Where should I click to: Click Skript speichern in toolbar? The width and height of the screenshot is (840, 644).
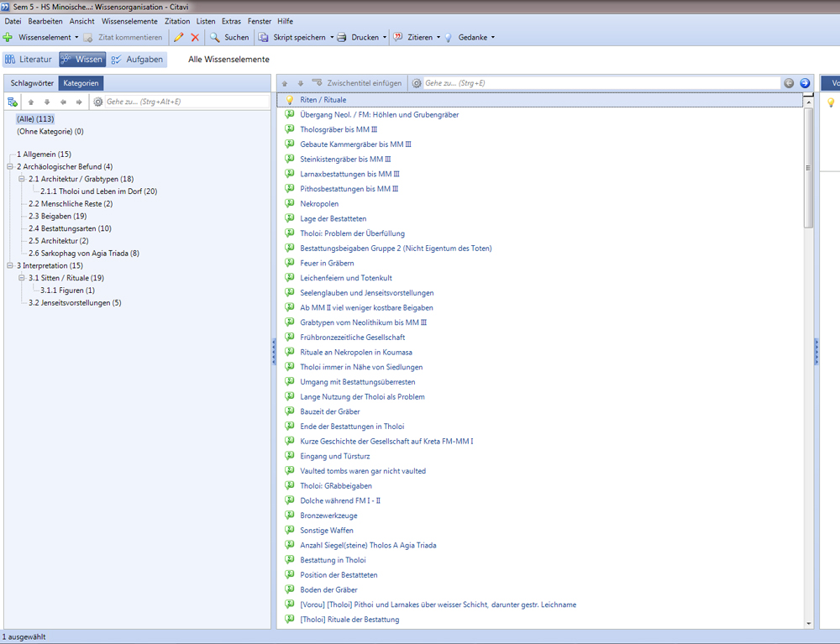pos(292,38)
